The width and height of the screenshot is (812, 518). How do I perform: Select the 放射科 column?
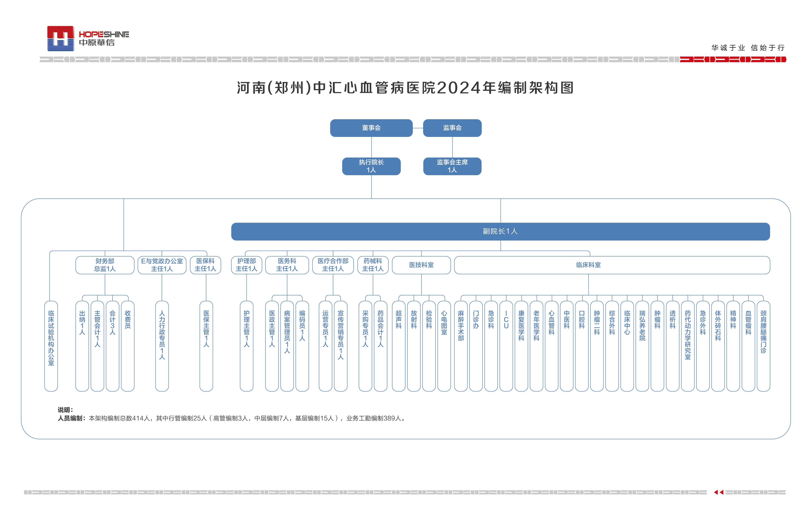[x=414, y=346]
